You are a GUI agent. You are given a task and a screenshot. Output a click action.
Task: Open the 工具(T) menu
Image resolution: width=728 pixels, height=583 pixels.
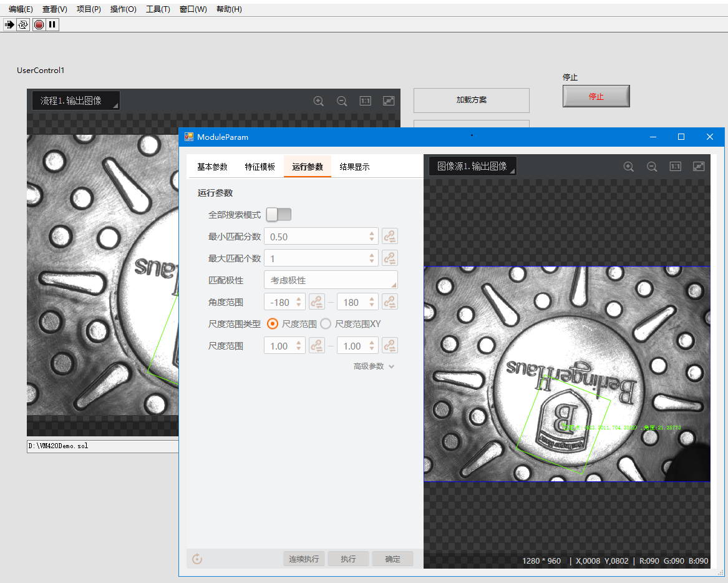tap(158, 9)
